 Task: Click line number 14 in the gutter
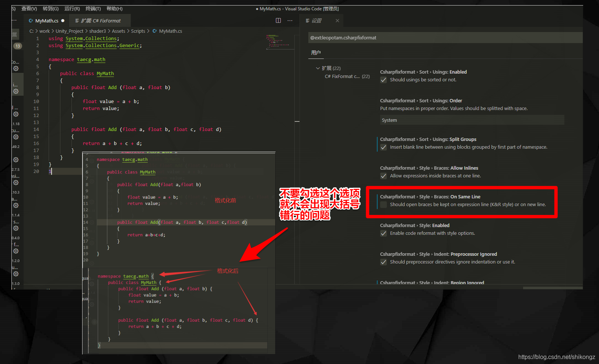pyautogui.click(x=36, y=130)
